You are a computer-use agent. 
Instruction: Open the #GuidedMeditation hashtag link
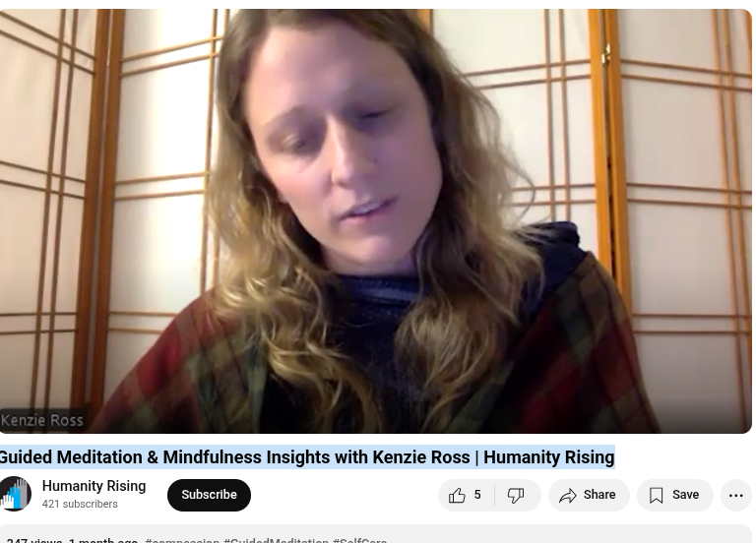pyautogui.click(x=276, y=541)
